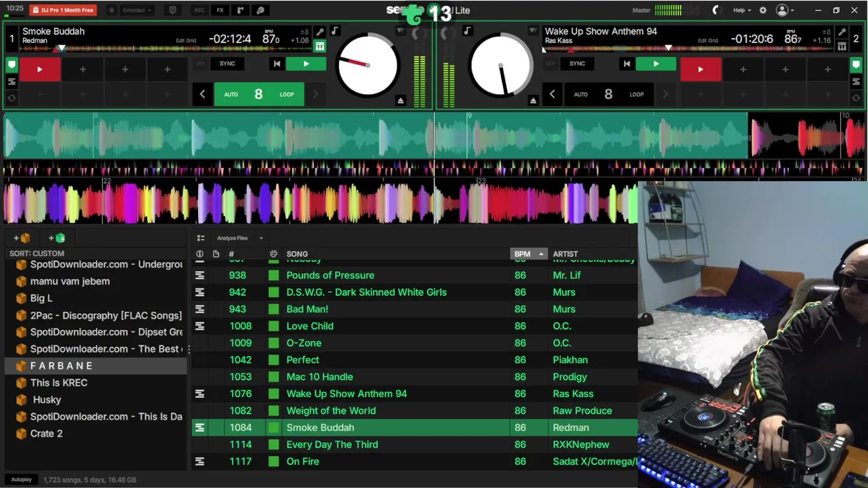Jump to start of deck 2 track
The image size is (868, 488).
pos(627,64)
